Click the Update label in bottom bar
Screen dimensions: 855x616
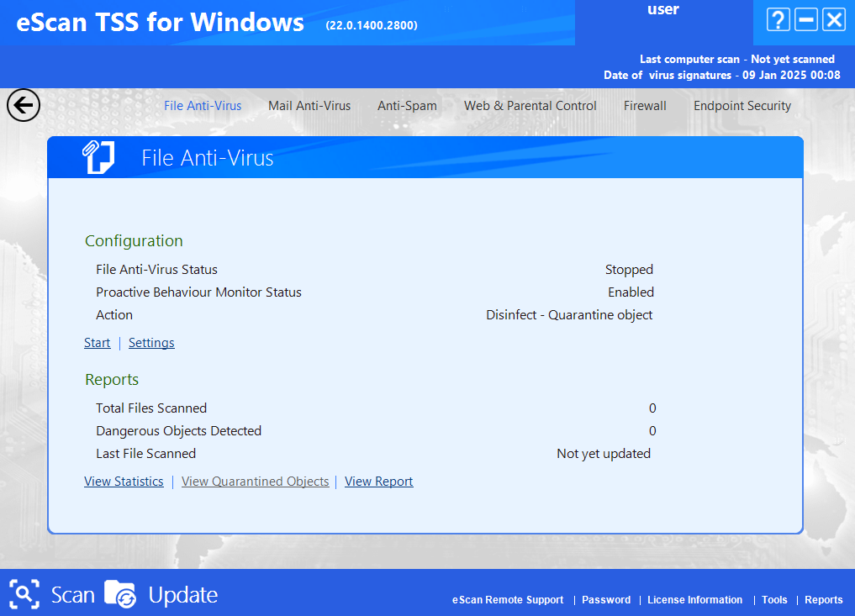pyautogui.click(x=183, y=595)
